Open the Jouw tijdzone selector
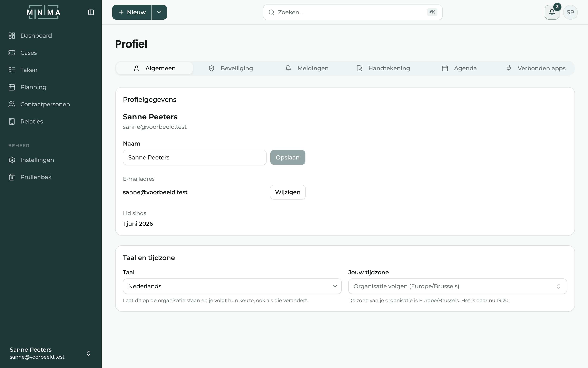 click(458, 286)
